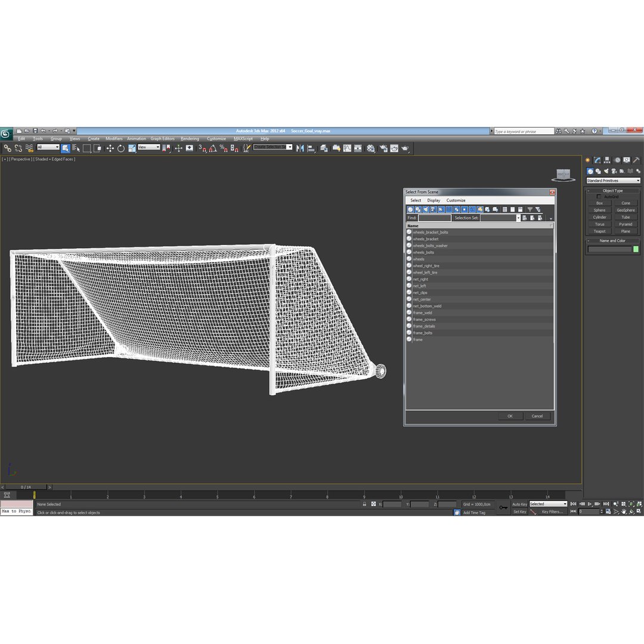Switch to the Utilities hammer panel tab
Viewport: 644px width, 644px height.
636,160
